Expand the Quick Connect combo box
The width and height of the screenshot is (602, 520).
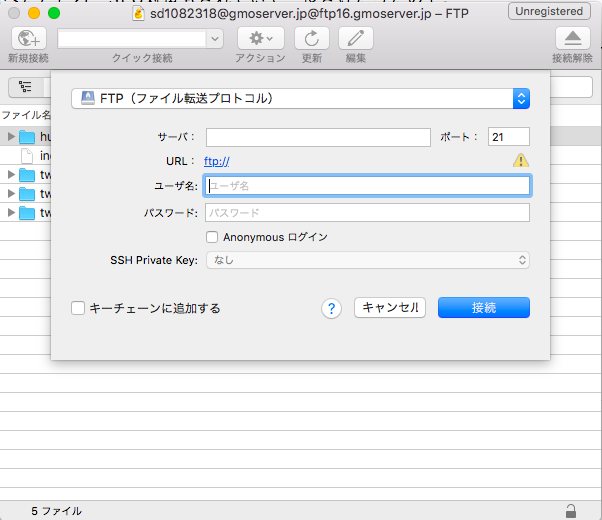pyautogui.click(x=215, y=39)
